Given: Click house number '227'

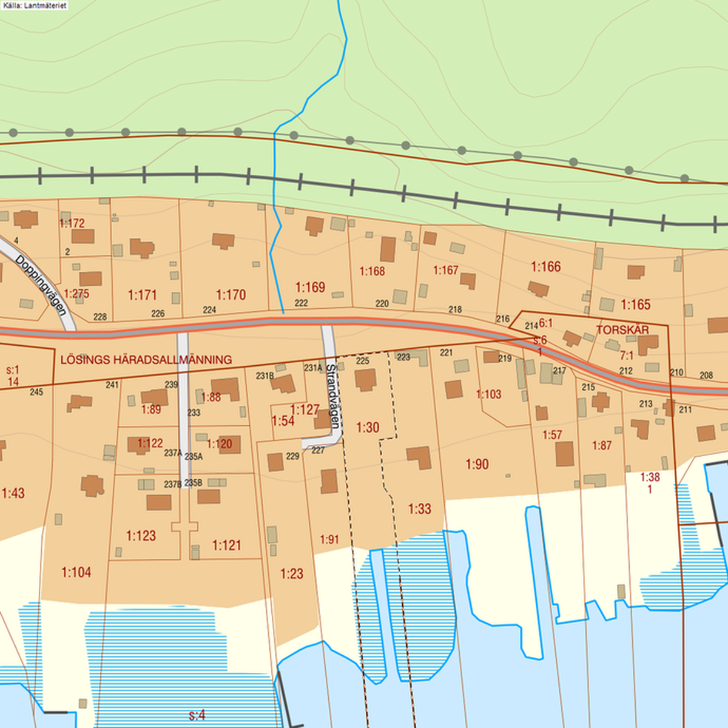Looking at the screenshot, I should [318, 451].
